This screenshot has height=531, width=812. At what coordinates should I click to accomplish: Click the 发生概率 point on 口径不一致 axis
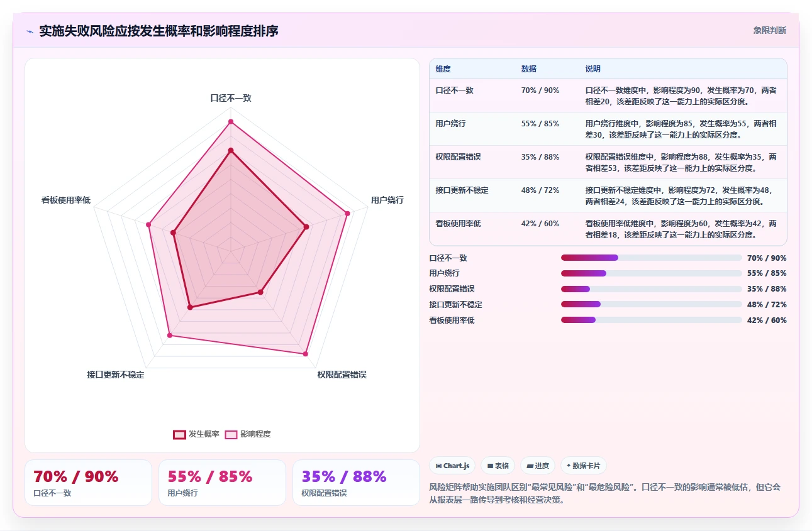[x=231, y=150]
